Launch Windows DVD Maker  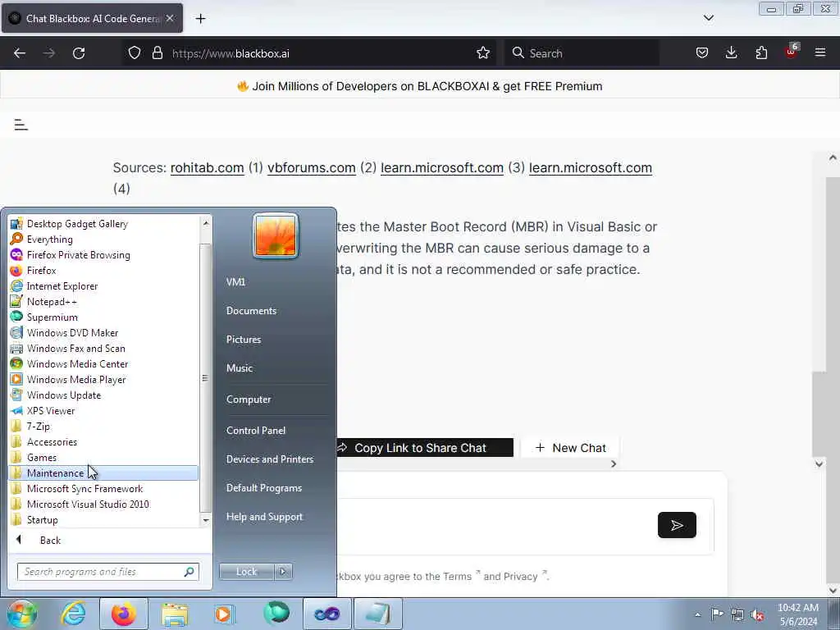tap(72, 332)
